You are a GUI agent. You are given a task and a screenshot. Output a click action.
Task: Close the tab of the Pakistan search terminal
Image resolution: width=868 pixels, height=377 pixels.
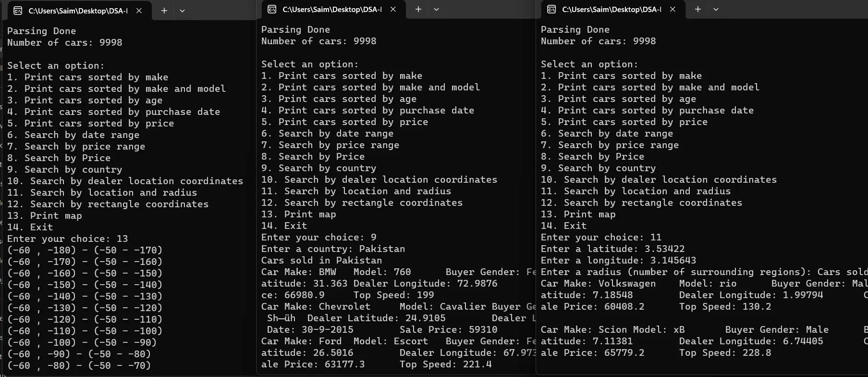(393, 9)
